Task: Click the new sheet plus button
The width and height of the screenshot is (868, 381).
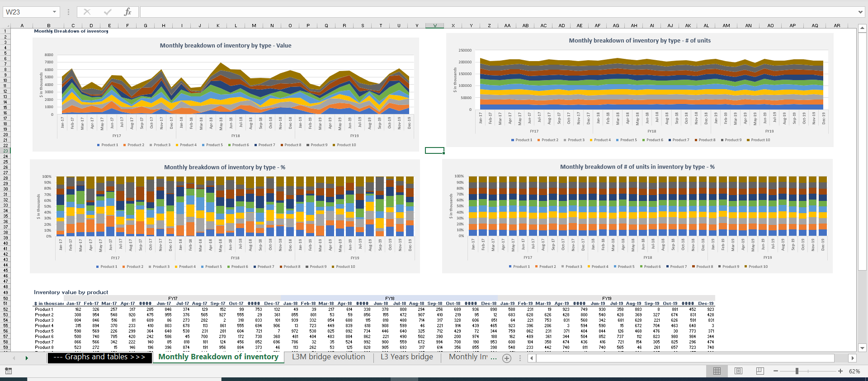Action: 507,358
